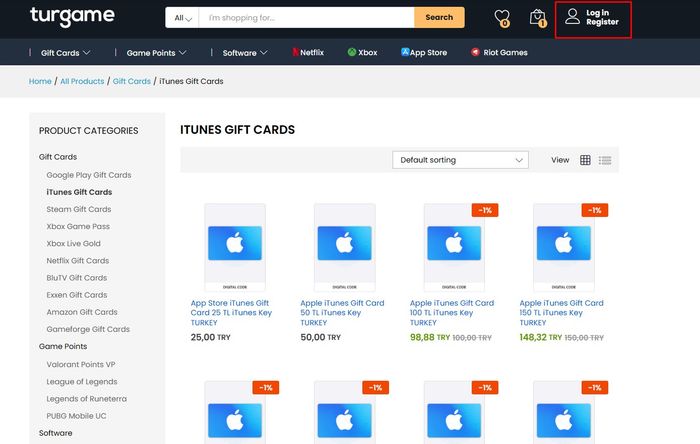Go to Home breadcrumb
700x444 pixels.
pos(40,81)
